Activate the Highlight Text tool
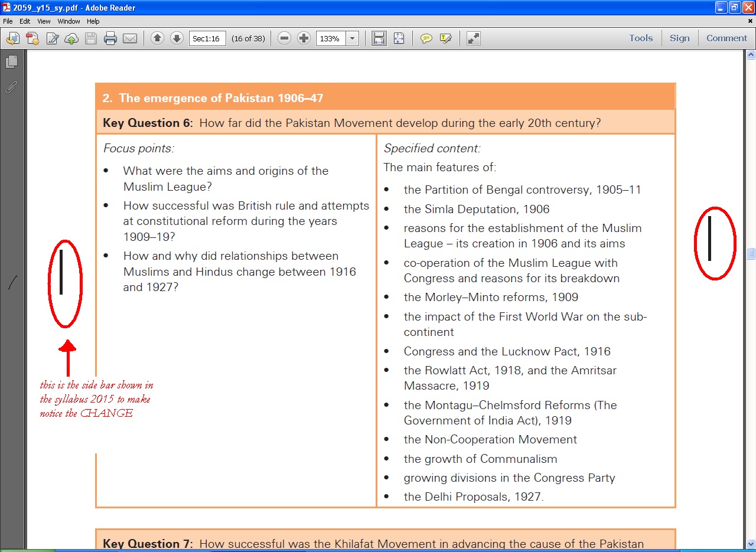 click(x=445, y=38)
